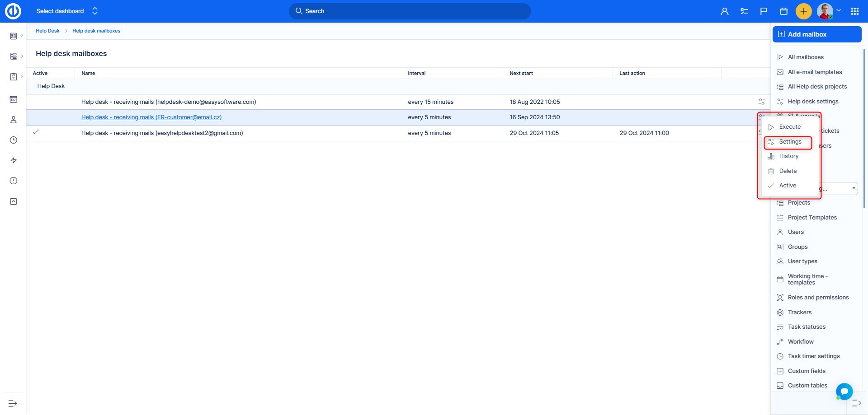Open the apps grid menu icon

854,11
